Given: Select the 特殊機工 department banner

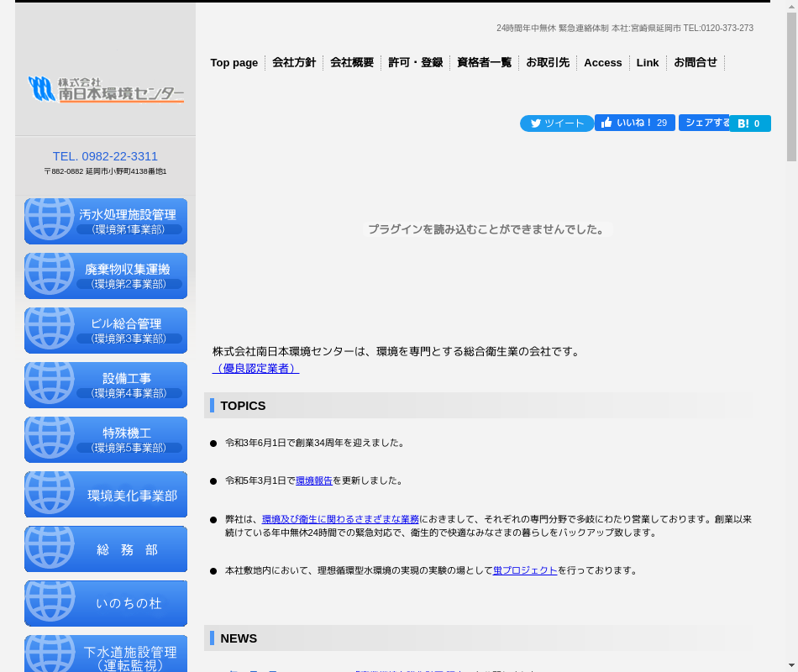Looking at the screenshot, I should (x=106, y=439).
